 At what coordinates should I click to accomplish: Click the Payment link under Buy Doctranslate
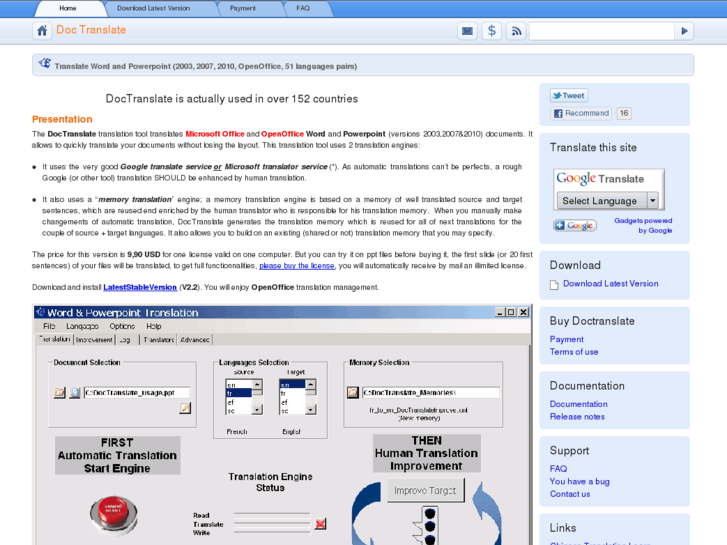(567, 340)
